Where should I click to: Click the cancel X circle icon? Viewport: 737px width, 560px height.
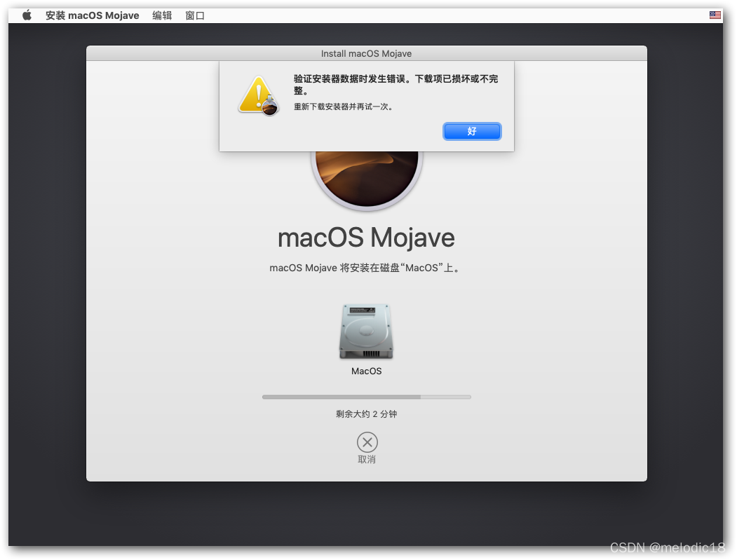click(x=367, y=442)
